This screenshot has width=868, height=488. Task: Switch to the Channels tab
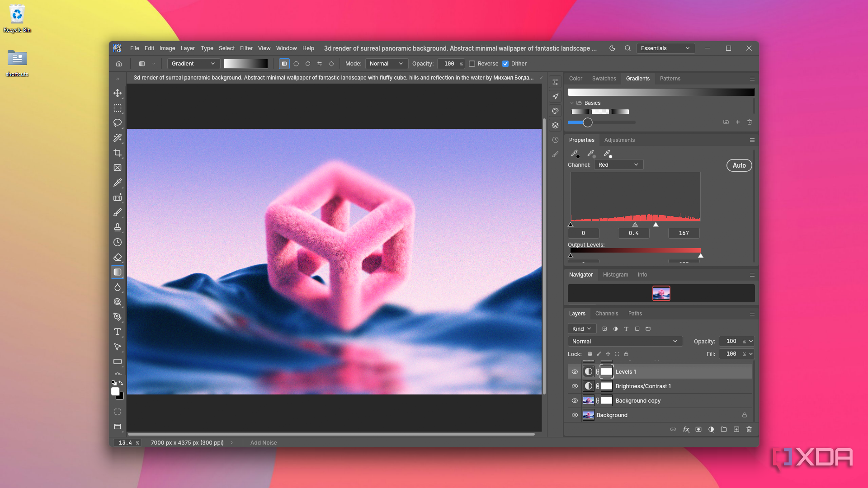pyautogui.click(x=607, y=314)
